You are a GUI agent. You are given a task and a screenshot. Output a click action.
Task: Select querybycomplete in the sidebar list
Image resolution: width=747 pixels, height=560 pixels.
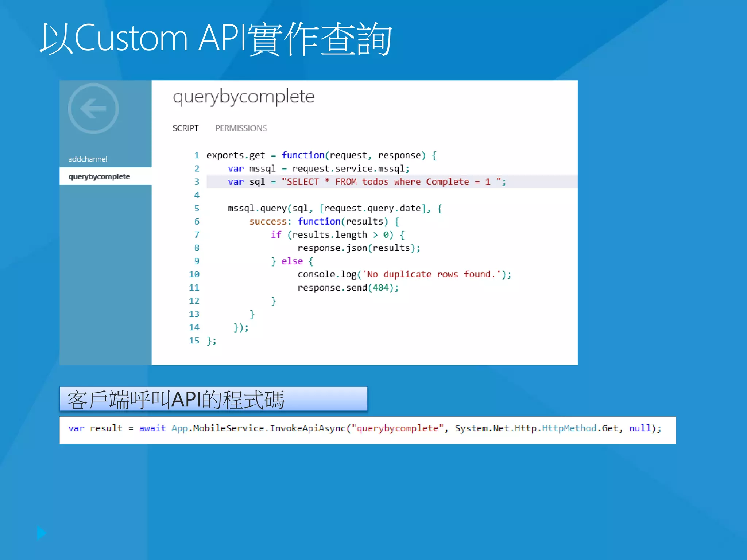point(105,176)
